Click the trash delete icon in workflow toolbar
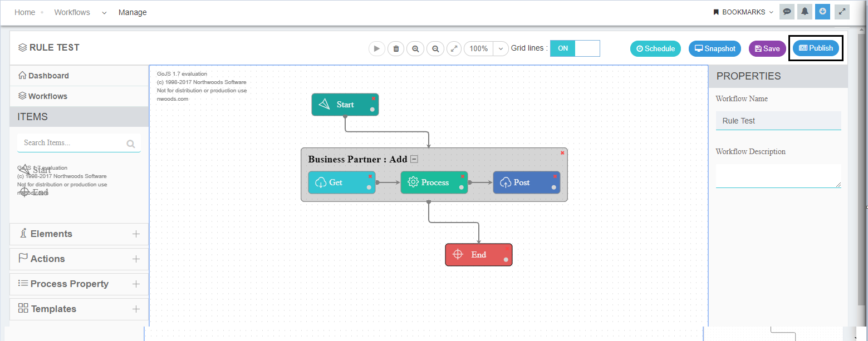 (x=396, y=48)
